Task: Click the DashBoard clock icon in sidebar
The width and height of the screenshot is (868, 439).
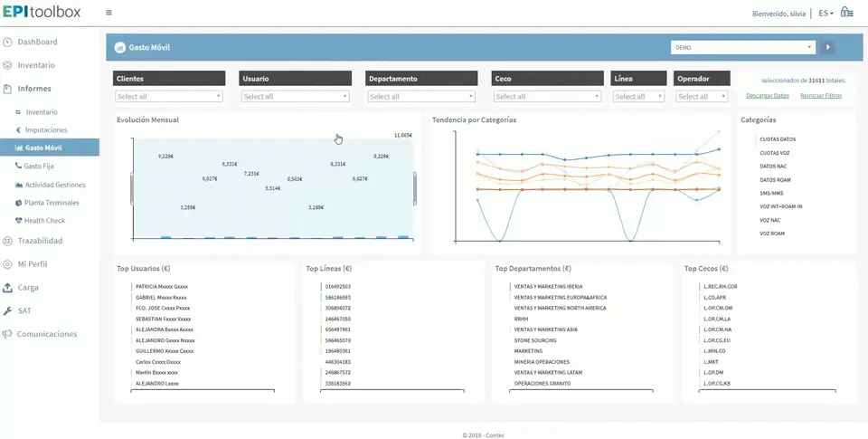Action: 7,43
